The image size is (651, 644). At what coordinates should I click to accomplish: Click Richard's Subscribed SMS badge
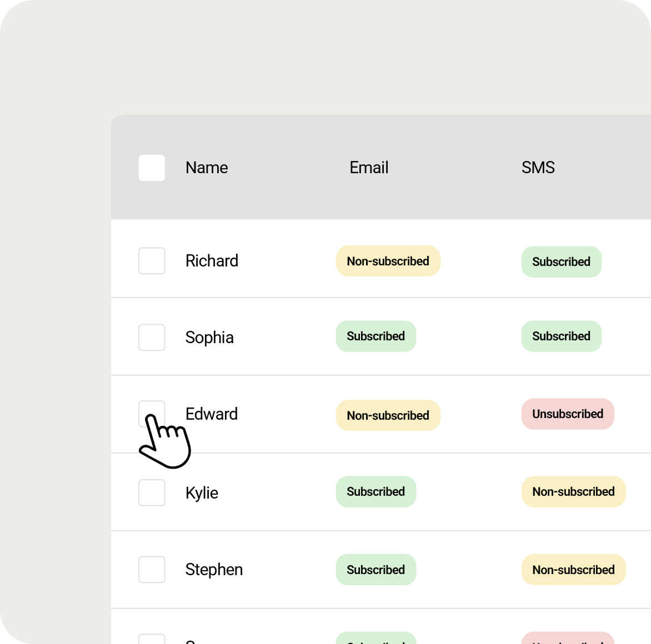561,261
